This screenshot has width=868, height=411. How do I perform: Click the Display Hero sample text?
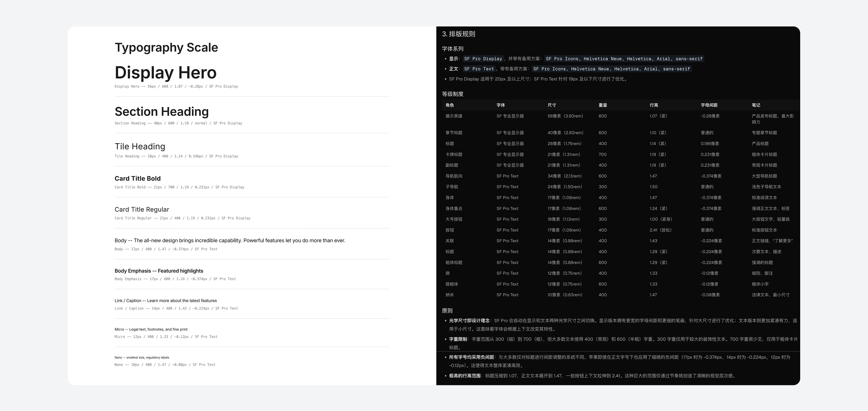coord(165,73)
